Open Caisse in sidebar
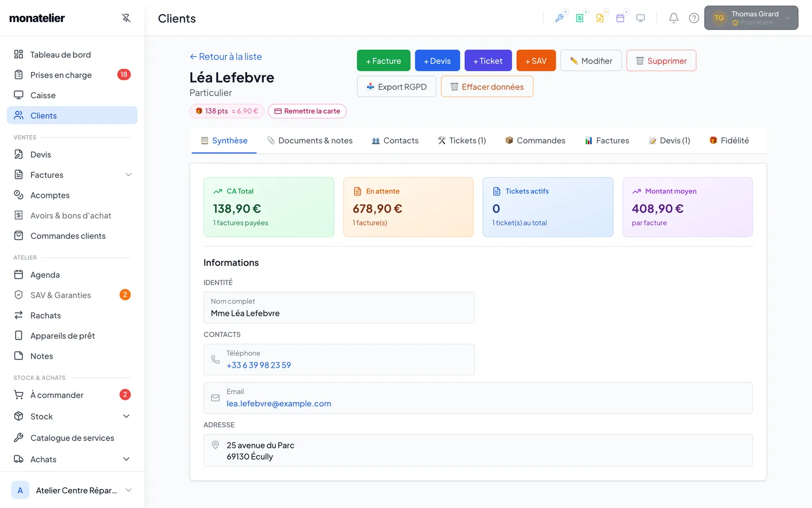Screen dimensions: 812x508 coord(72,95)
